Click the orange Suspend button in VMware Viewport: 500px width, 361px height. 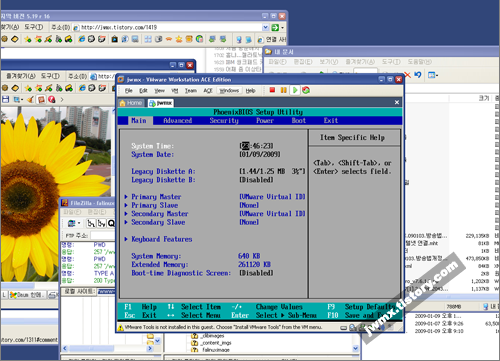click(x=283, y=90)
